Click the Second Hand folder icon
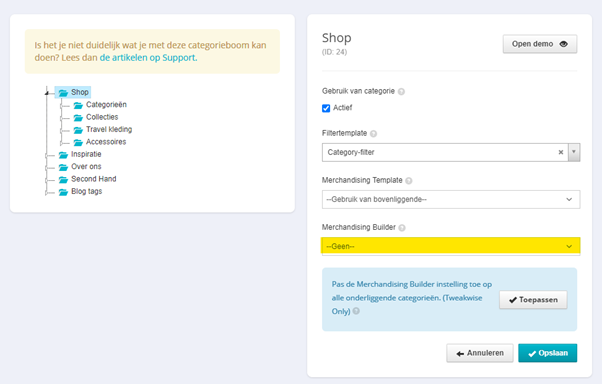The image size is (602, 384). (63, 179)
